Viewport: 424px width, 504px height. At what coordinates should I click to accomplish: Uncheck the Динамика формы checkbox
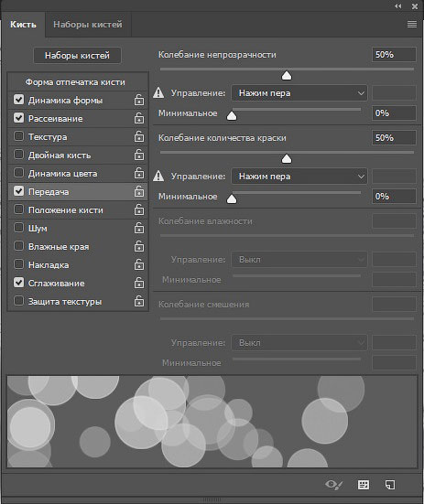coord(18,100)
